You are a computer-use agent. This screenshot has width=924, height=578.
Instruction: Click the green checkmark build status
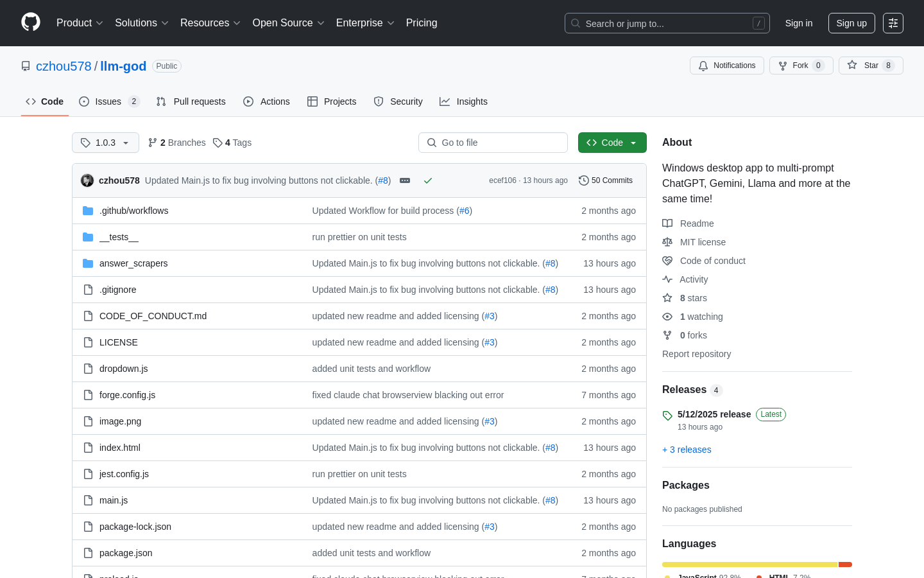pyautogui.click(x=428, y=180)
